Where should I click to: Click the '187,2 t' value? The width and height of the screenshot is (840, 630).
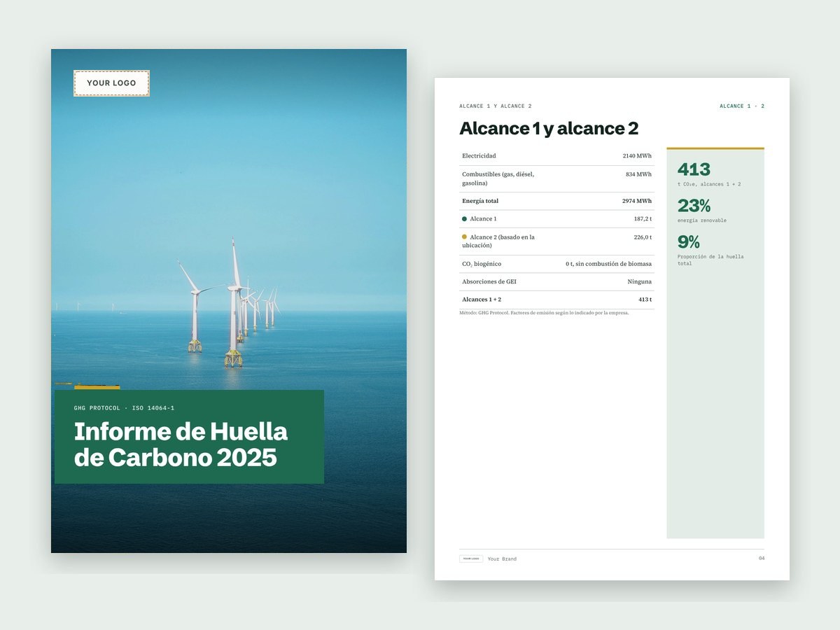(643, 219)
